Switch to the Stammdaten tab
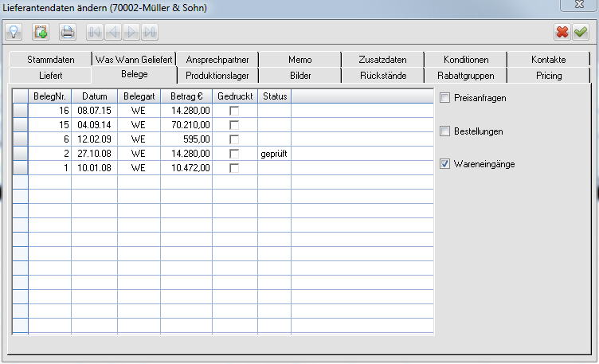 50,60
